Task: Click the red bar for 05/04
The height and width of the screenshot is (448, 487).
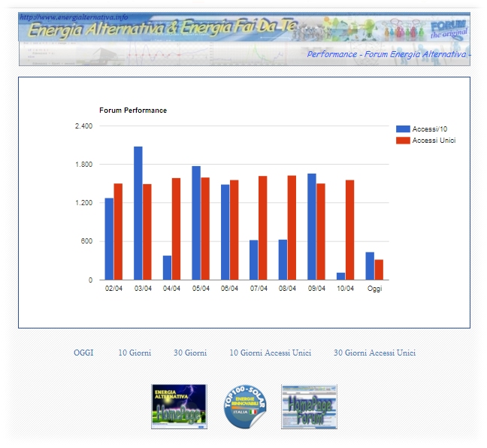Action: pos(205,229)
